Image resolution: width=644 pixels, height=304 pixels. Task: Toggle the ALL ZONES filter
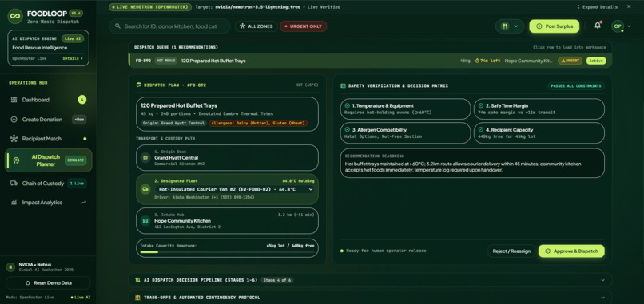pos(256,26)
